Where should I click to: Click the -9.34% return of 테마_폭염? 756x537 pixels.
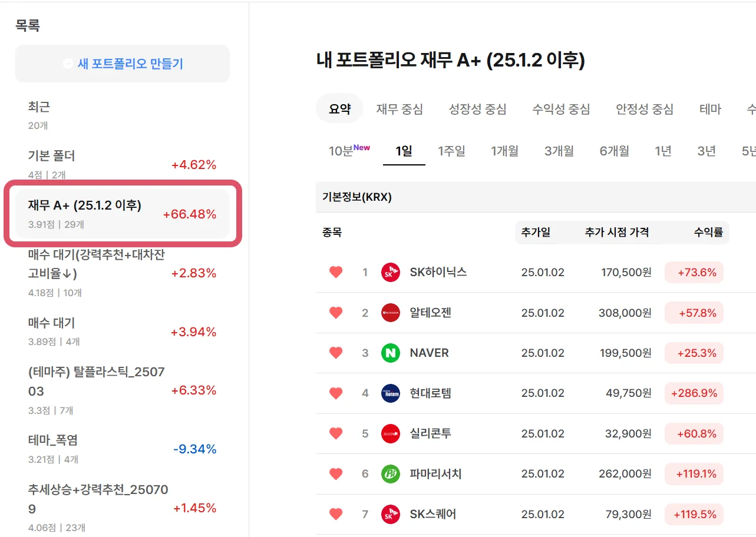tap(195, 449)
